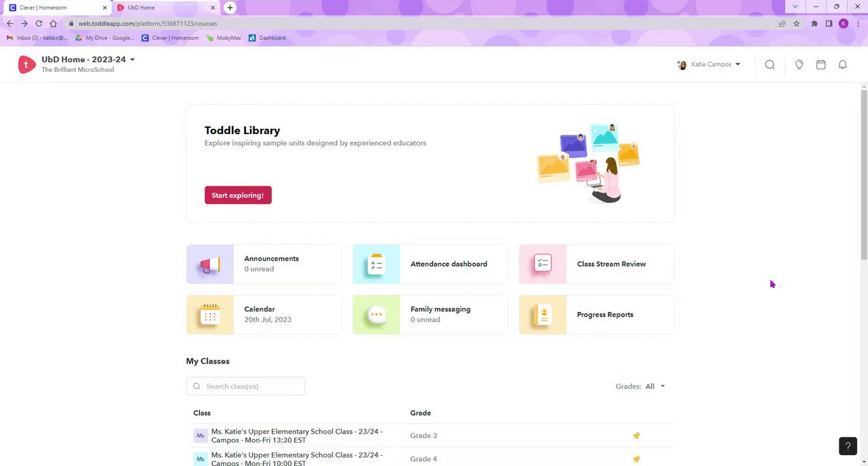The width and height of the screenshot is (868, 466).
Task: Click the Family messaging chat bubble icon
Action: tap(376, 315)
